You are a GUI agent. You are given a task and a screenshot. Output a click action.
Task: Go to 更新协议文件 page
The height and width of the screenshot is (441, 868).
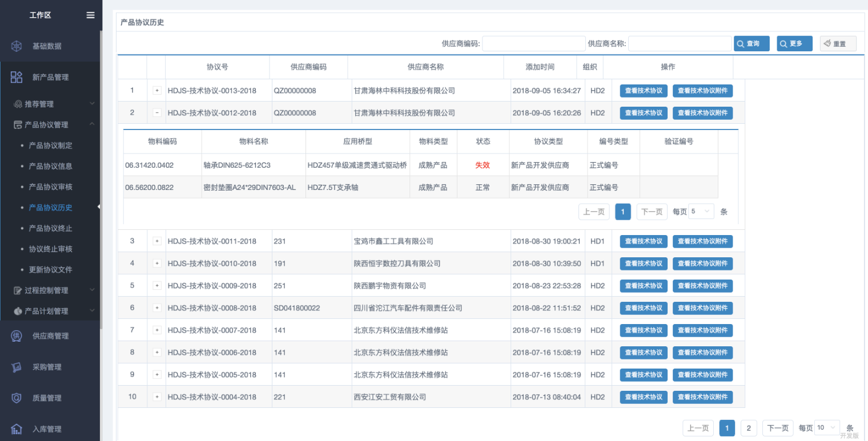pyautogui.click(x=50, y=269)
